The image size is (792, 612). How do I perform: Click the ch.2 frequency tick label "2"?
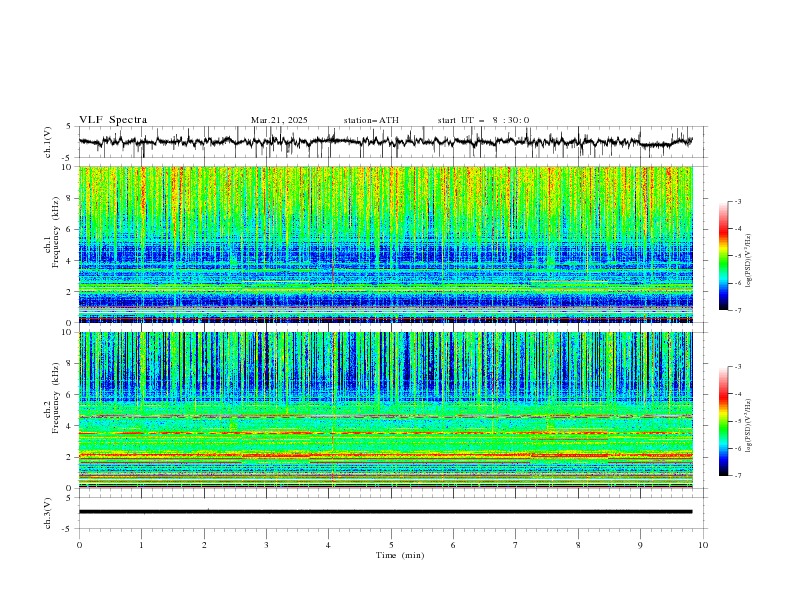click(x=70, y=457)
